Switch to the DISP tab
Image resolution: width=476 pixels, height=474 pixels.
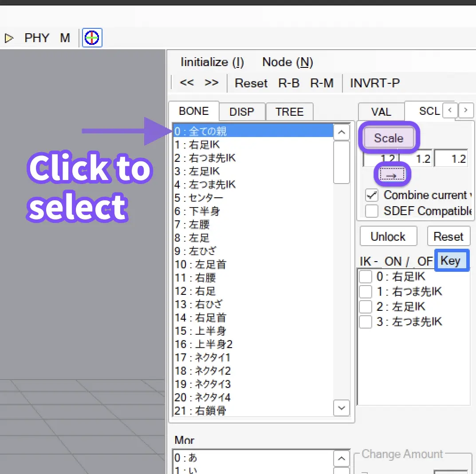pos(242,112)
